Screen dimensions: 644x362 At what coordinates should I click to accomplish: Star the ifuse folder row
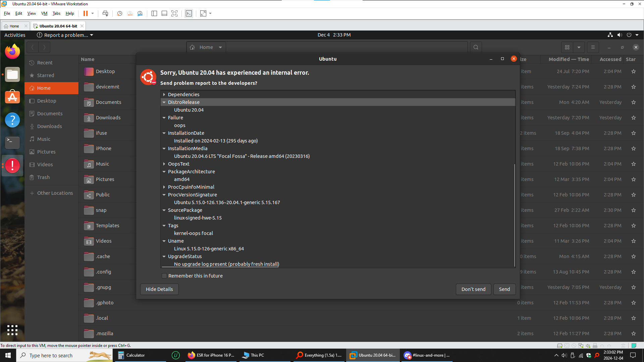634,133
